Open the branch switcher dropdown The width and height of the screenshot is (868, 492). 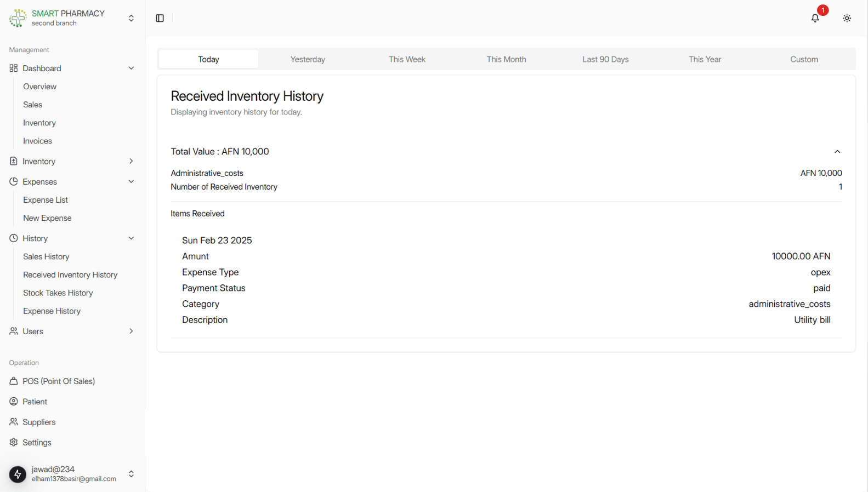[131, 18]
